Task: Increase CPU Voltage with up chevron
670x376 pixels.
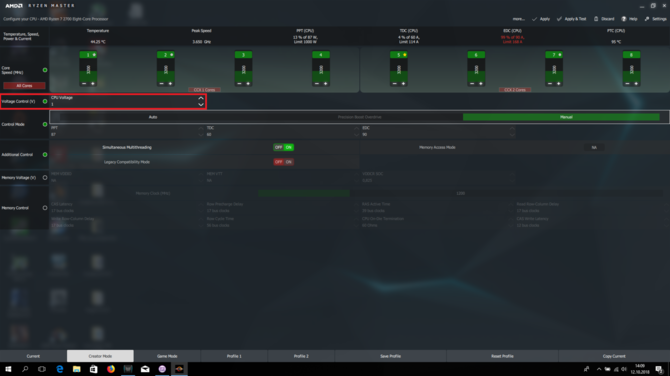Action: coord(201,98)
